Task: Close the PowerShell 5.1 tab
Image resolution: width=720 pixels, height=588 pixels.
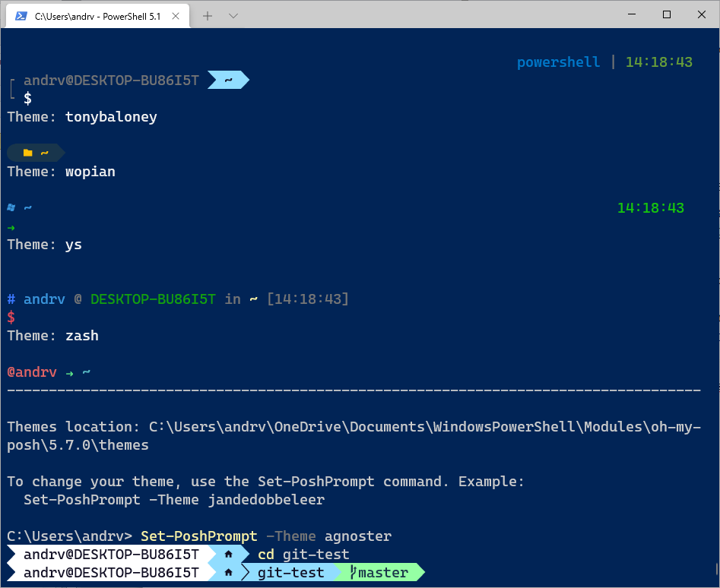Action: 176,16
